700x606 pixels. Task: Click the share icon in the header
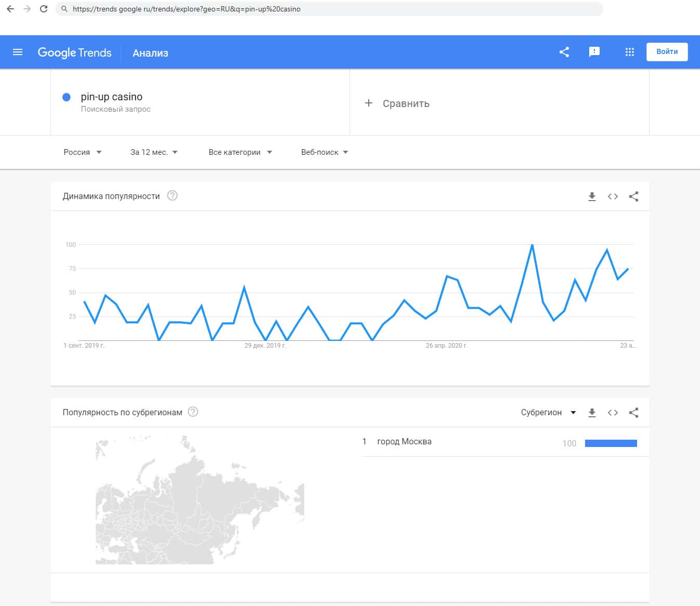pyautogui.click(x=564, y=52)
